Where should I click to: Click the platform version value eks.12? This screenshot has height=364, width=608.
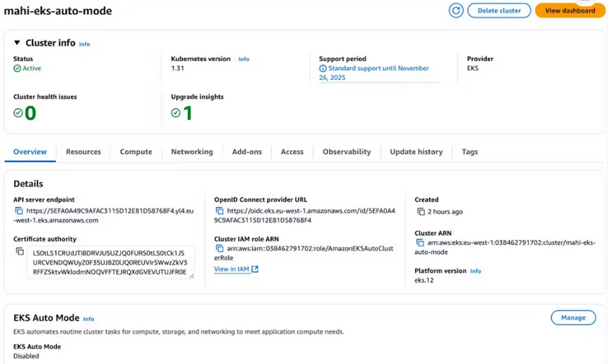pos(423,281)
